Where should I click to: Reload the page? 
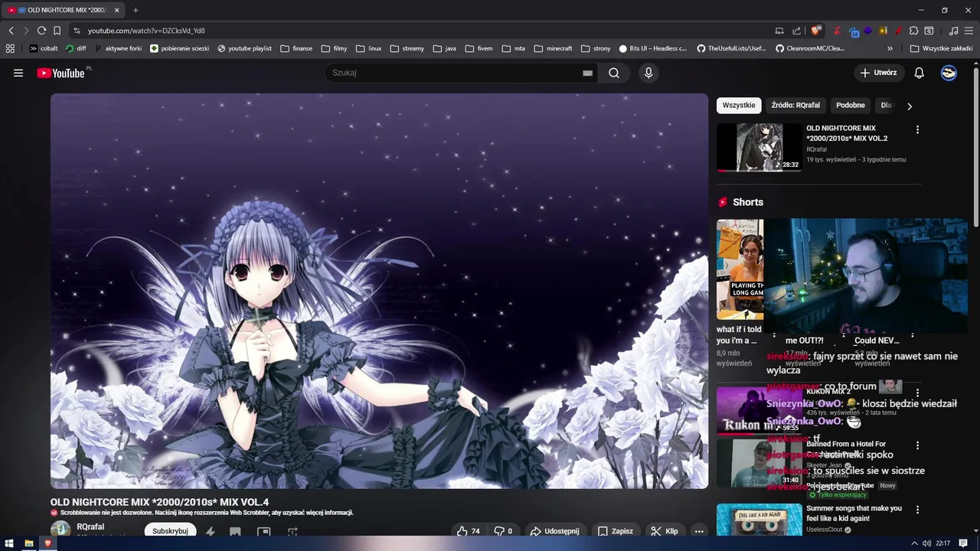click(41, 31)
